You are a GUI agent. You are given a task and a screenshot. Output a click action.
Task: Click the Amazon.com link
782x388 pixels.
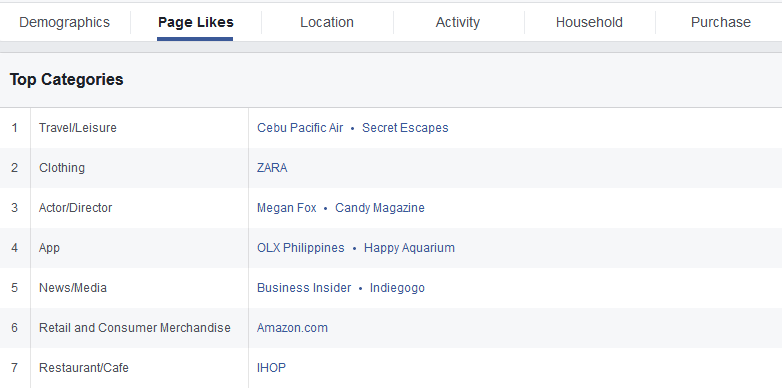(292, 328)
